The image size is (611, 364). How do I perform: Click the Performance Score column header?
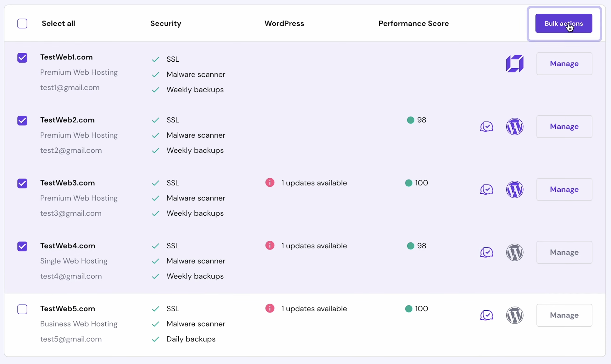pos(414,24)
